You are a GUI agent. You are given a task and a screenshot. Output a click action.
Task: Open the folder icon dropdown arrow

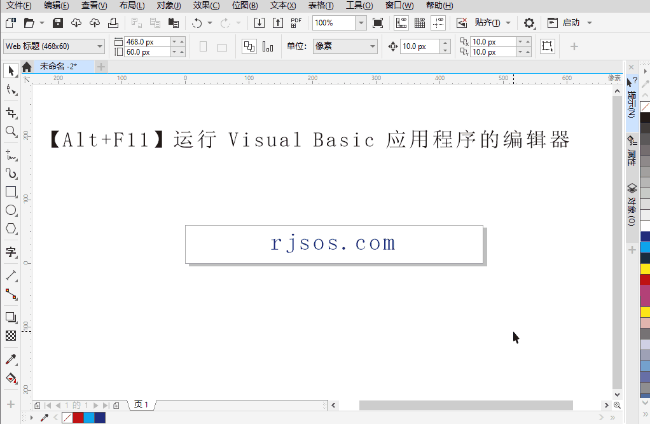click(42, 23)
